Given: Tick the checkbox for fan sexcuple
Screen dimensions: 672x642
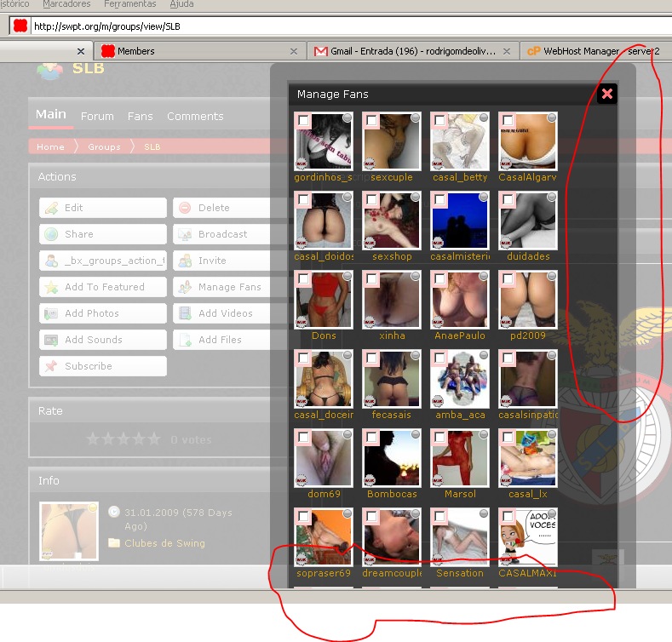Looking at the screenshot, I should tap(371, 120).
